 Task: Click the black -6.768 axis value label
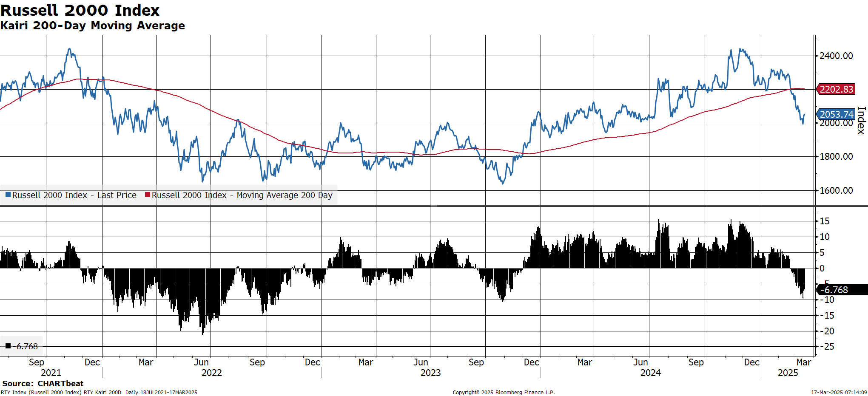842,290
